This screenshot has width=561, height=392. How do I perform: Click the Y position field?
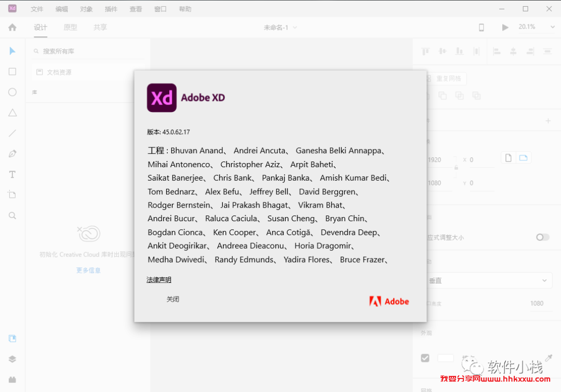tap(482, 183)
